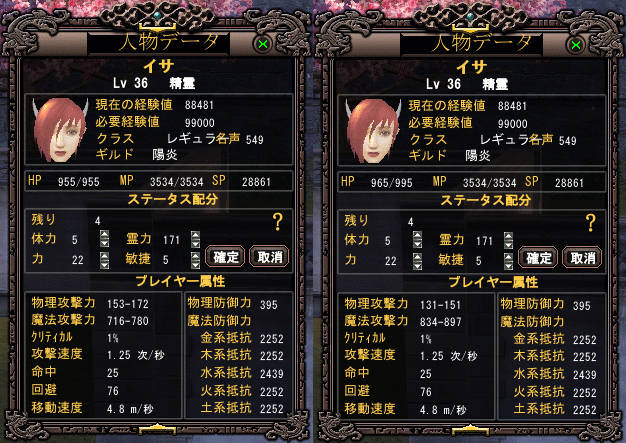Click 取消 button in left panel

tap(269, 257)
